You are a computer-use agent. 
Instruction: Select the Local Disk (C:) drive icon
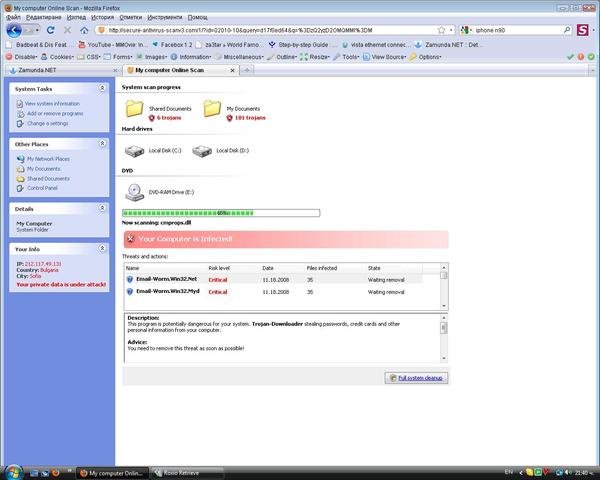click(x=134, y=151)
